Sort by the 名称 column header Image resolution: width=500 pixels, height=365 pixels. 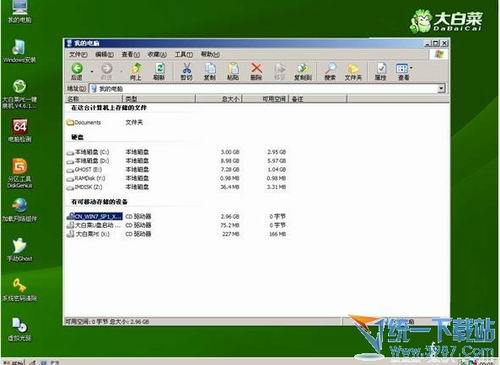tap(94, 99)
